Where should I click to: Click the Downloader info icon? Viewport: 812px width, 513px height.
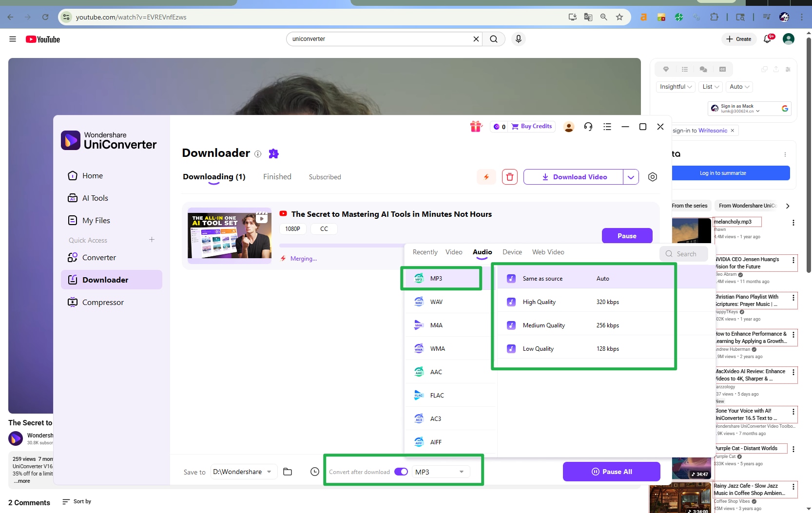point(258,154)
